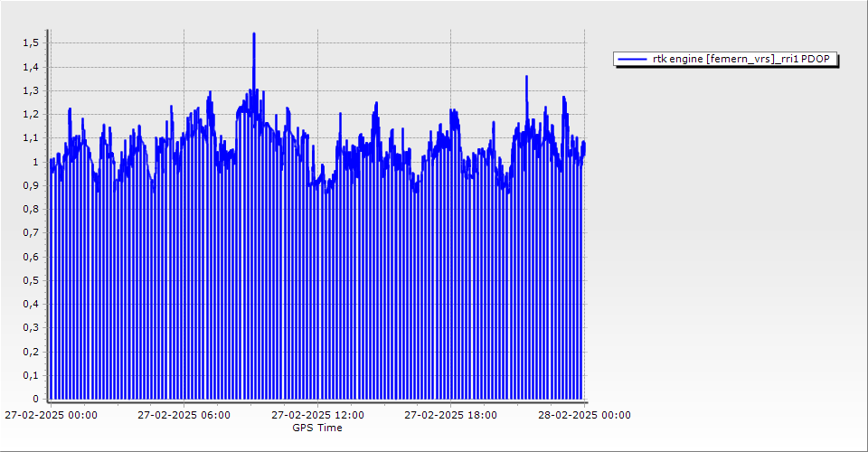Click the 1,2 y-axis tick label
Viewport: 868px width, 452px height.
click(x=31, y=115)
